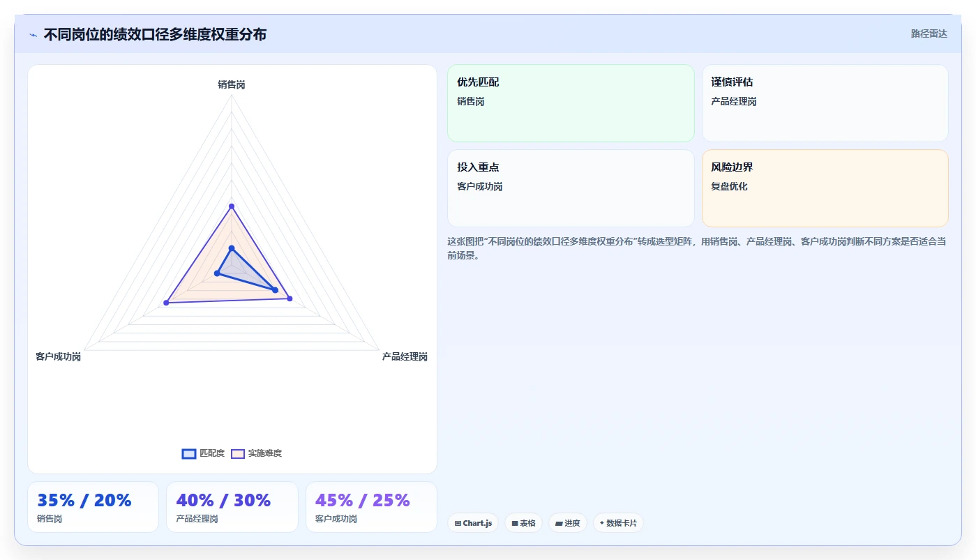Select the 40% / 30% stat card
This screenshot has width=976, height=560.
[x=232, y=507]
